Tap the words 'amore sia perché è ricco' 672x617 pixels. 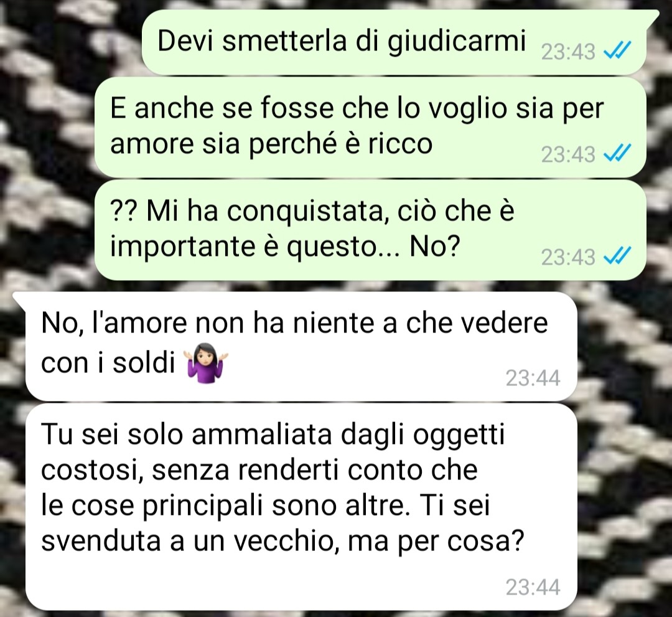click(x=271, y=143)
